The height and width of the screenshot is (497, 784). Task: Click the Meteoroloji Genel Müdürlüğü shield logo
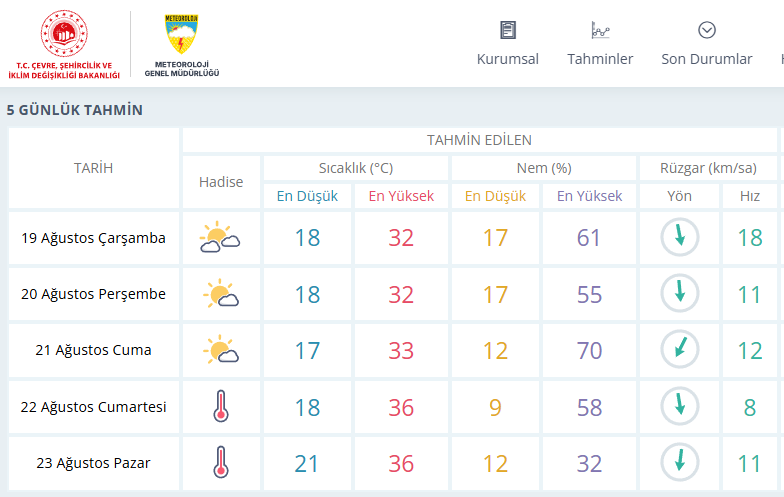tap(182, 34)
